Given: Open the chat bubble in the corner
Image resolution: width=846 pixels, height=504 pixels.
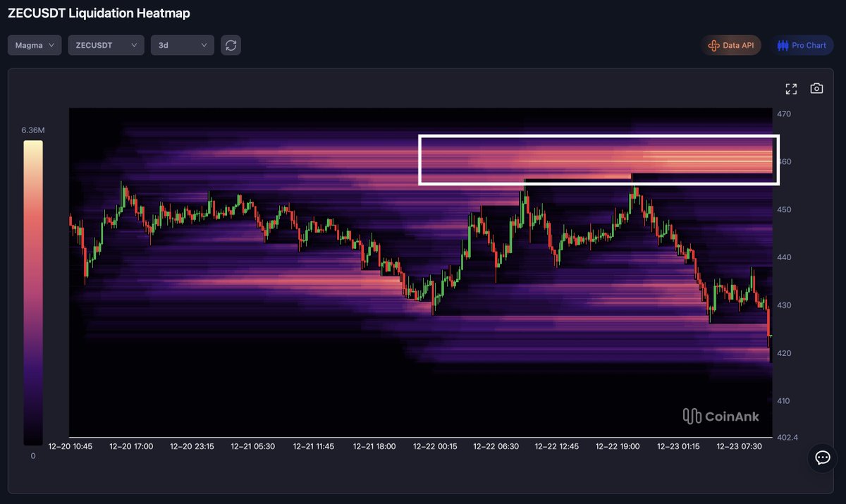Looking at the screenshot, I should point(822,458).
